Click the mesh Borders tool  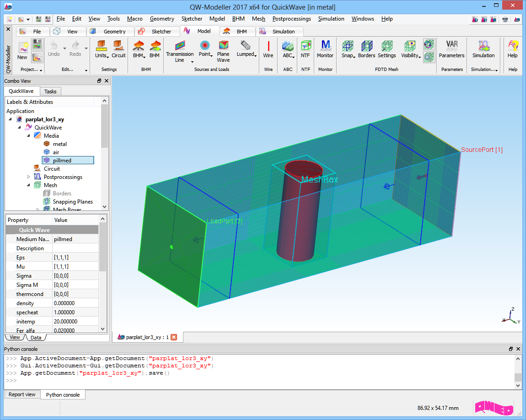click(x=366, y=49)
